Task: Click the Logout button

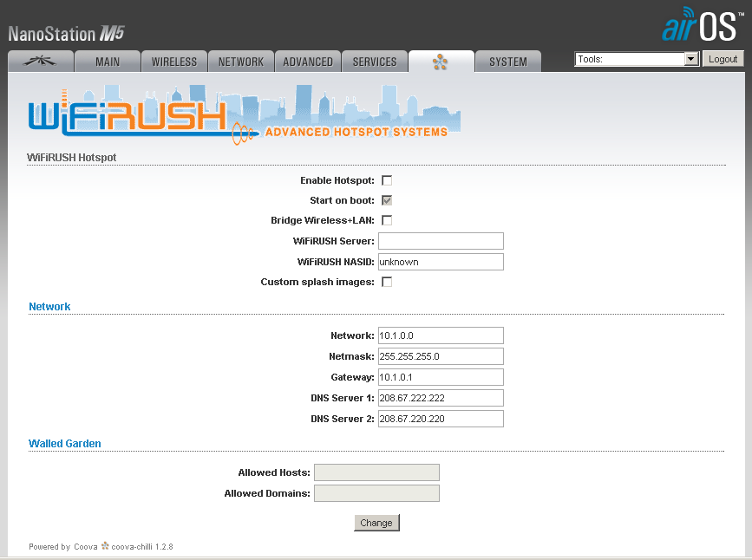Action: 723,59
